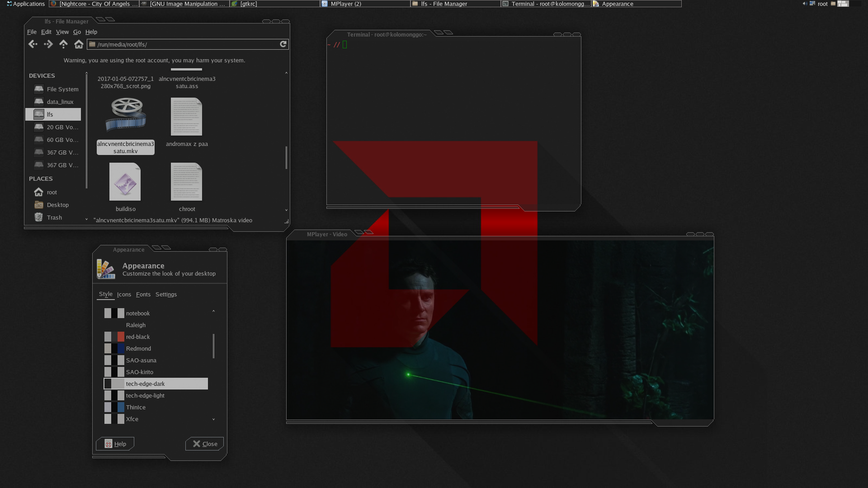Switch to Fonts tab in Appearance
This screenshot has height=488, width=868.
143,294
